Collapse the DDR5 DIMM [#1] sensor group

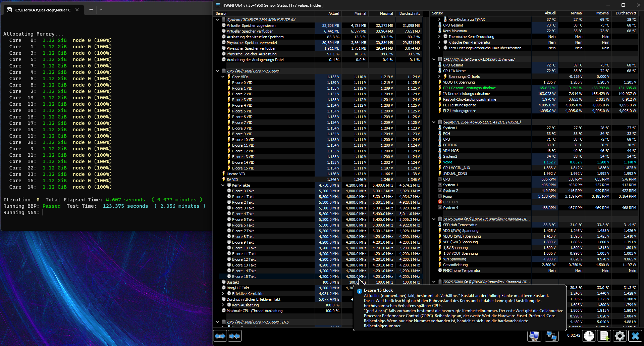tap(434, 219)
